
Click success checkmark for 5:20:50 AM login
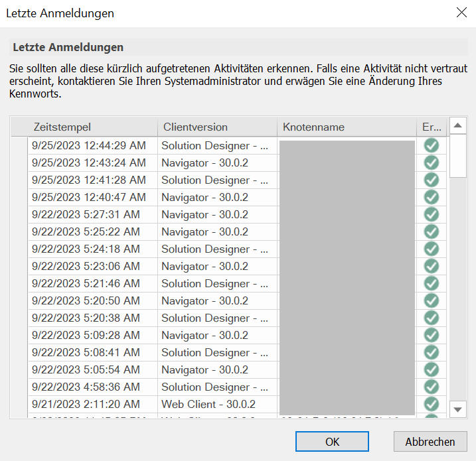point(432,300)
